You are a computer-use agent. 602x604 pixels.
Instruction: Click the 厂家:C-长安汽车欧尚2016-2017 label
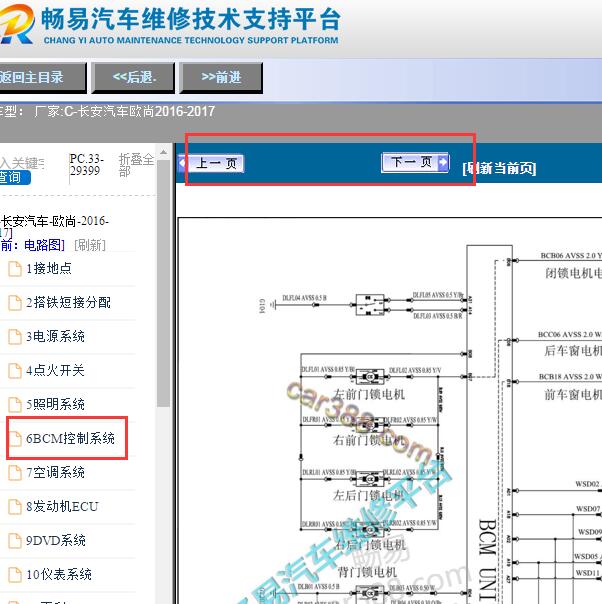tap(124, 112)
